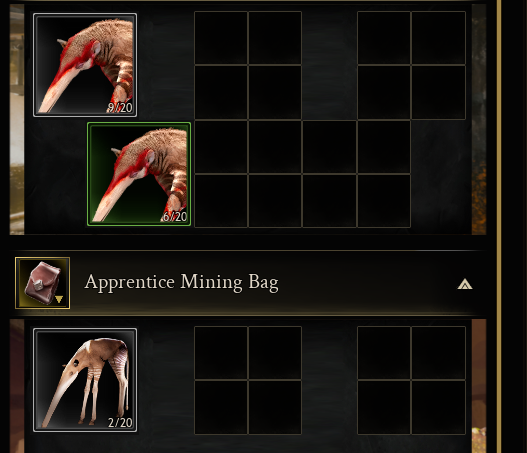Select the bloody anteater item showing 9/20
Screen dimensions: 527x453
[85, 65]
